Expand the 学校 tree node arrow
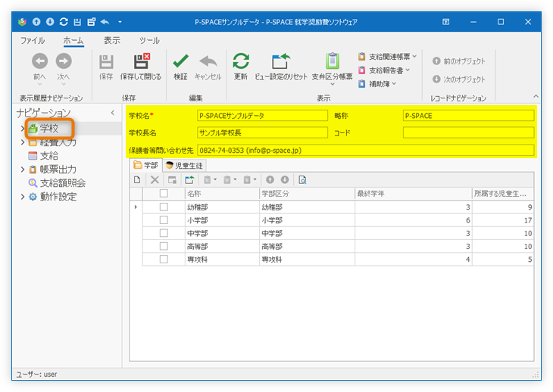Viewport: 553px width, 392px height. pos(23,129)
